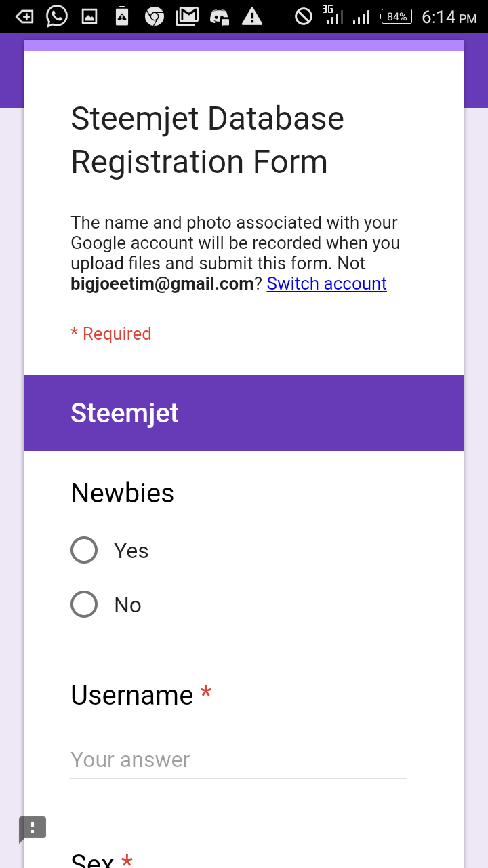Viewport: 488px width, 868px height.
Task: Tap the 6:14 PM clock
Action: [x=449, y=17]
